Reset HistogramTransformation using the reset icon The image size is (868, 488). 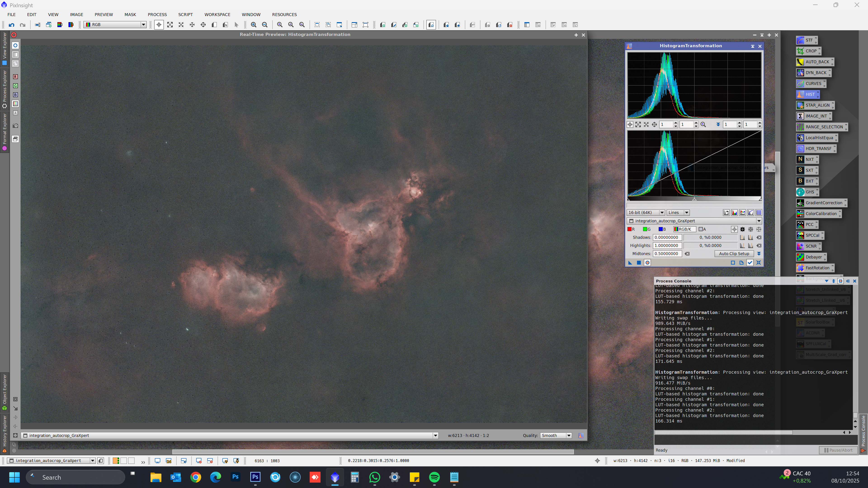759,263
